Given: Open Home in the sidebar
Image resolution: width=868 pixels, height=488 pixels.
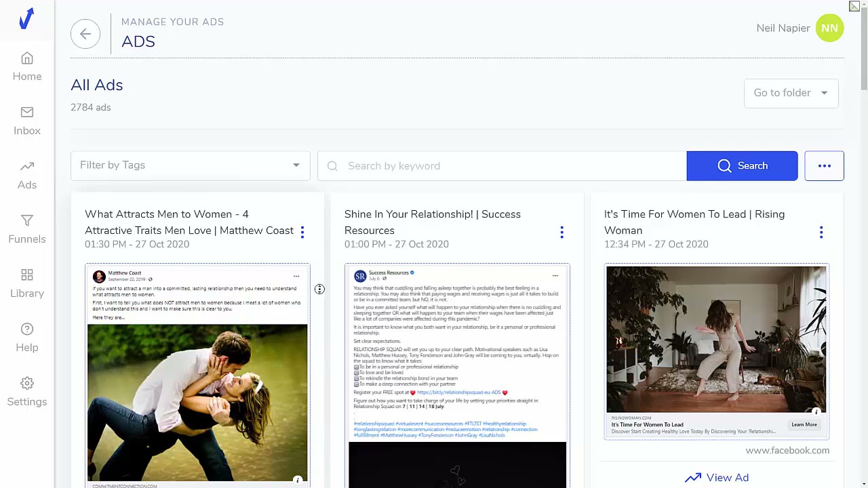Looking at the screenshot, I should coord(27,67).
